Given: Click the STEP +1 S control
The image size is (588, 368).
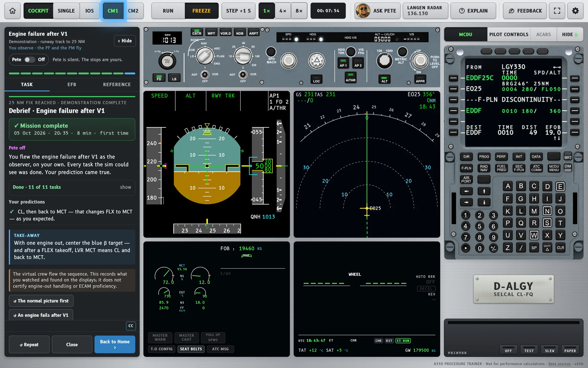Looking at the screenshot, I should [x=238, y=11].
